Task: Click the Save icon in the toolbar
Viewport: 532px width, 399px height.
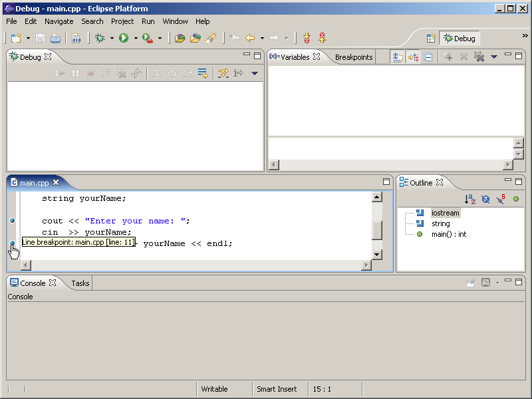Action: [x=40, y=39]
